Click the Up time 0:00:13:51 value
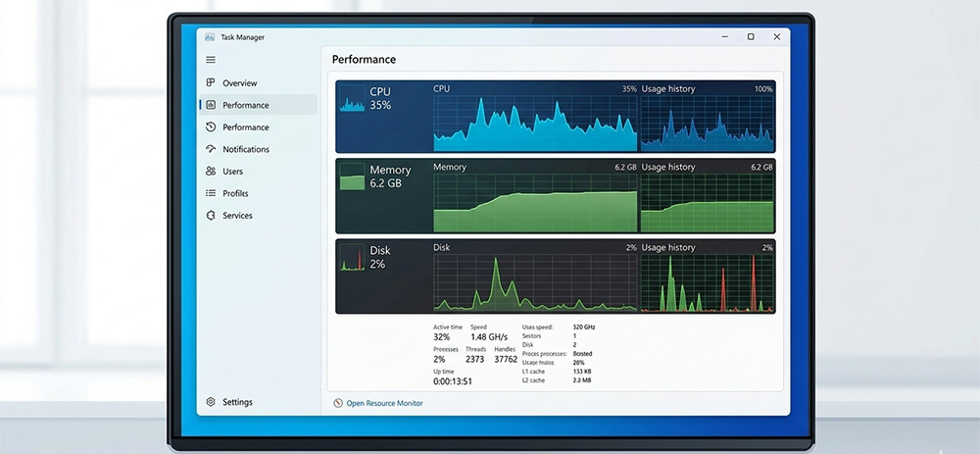The image size is (980, 454). click(453, 381)
